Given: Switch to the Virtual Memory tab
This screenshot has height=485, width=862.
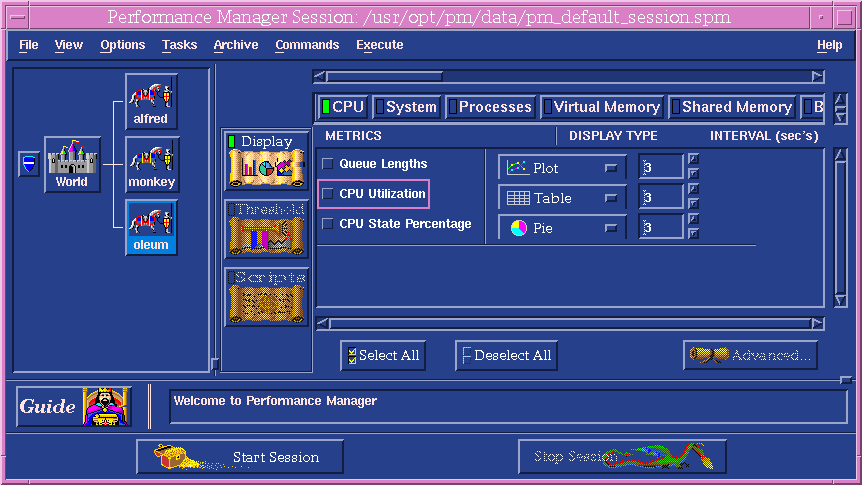Looking at the screenshot, I should (x=602, y=107).
